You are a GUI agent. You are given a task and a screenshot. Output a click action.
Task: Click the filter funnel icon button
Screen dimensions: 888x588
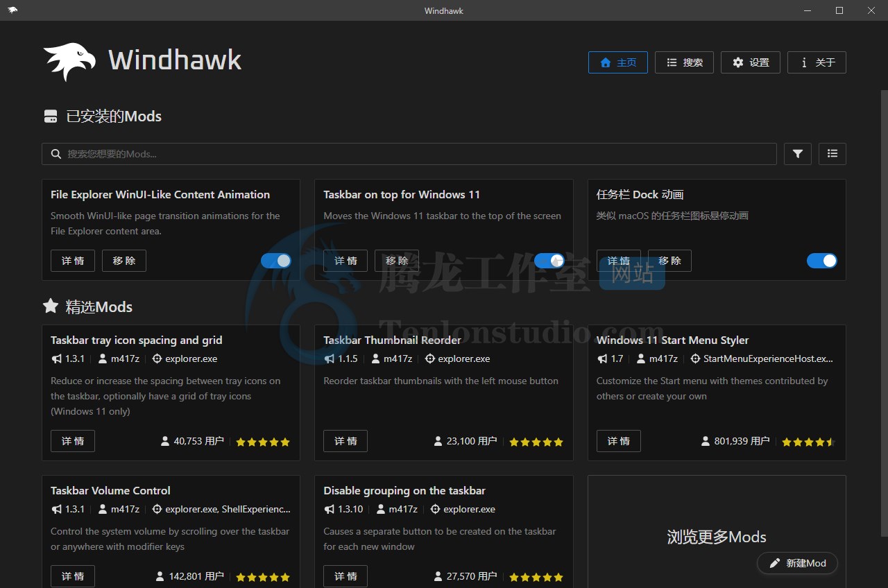click(x=798, y=154)
